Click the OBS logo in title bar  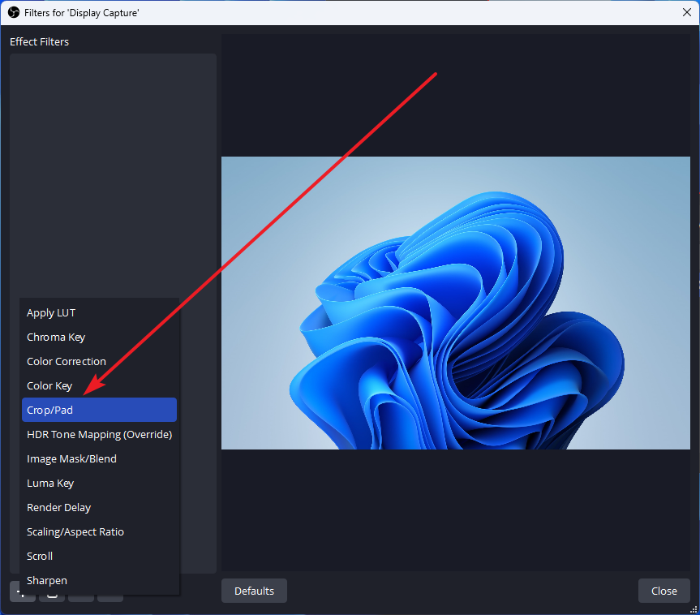tap(14, 12)
